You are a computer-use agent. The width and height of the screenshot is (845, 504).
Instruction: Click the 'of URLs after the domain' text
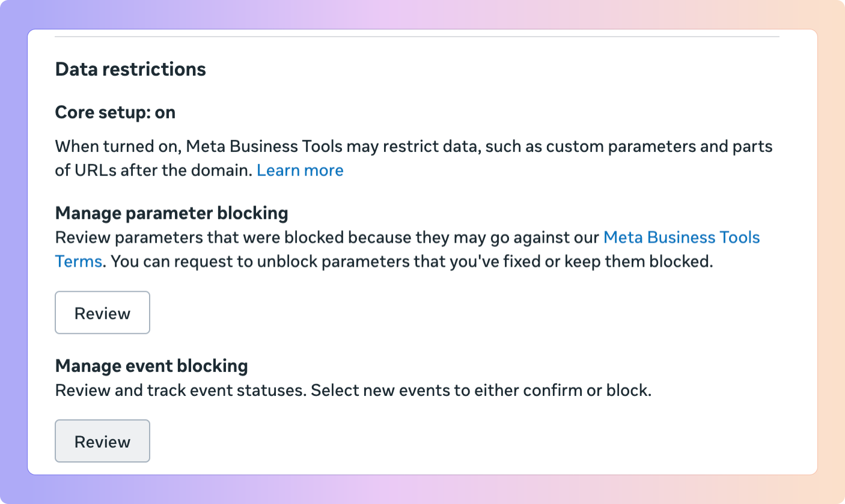(153, 170)
